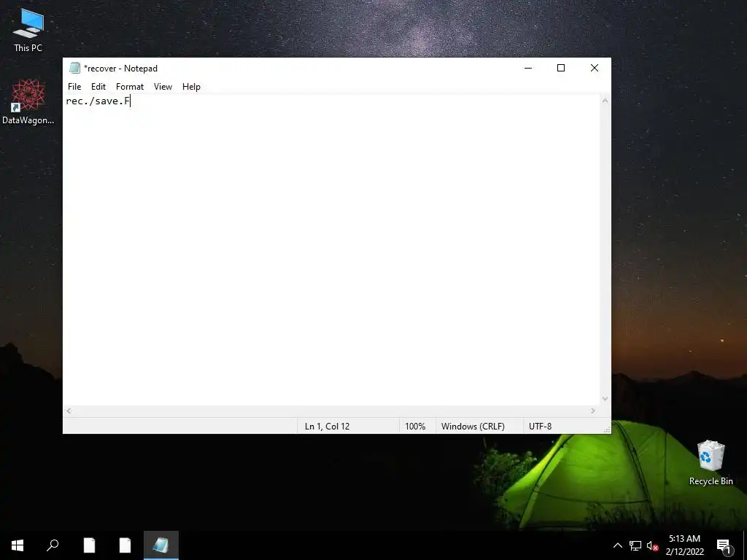Select the DataWagon desktop shortcut

point(28,102)
